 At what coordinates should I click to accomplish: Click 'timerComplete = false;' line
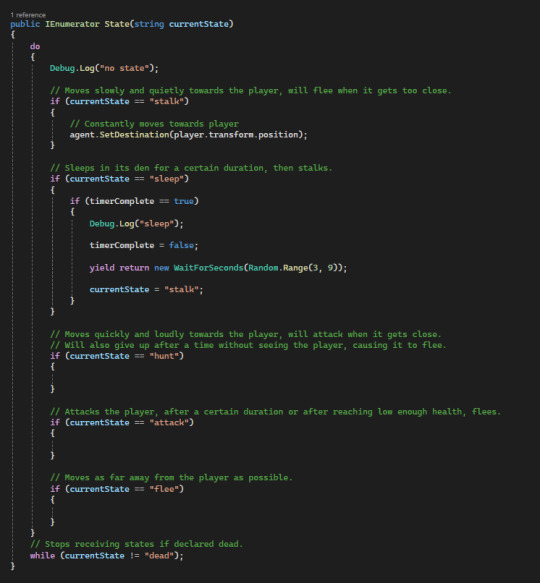pos(144,245)
